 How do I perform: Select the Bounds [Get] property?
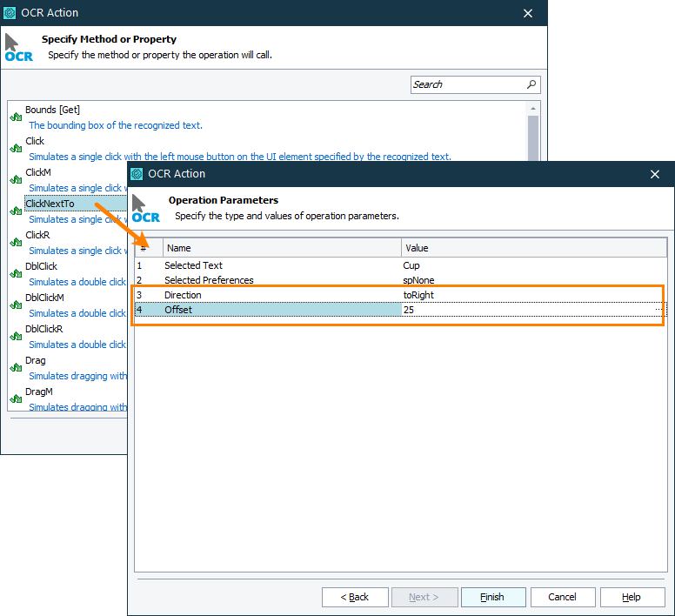52,110
